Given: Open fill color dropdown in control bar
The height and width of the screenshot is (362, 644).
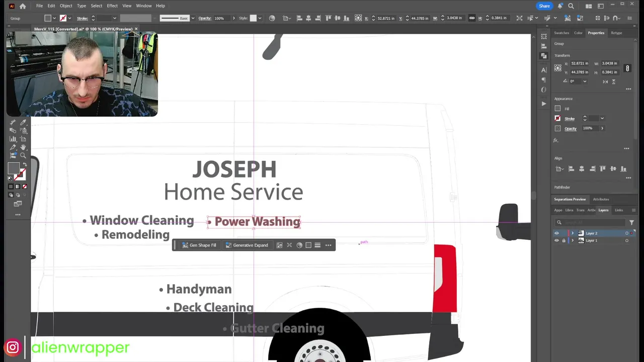Looking at the screenshot, I should (x=54, y=18).
